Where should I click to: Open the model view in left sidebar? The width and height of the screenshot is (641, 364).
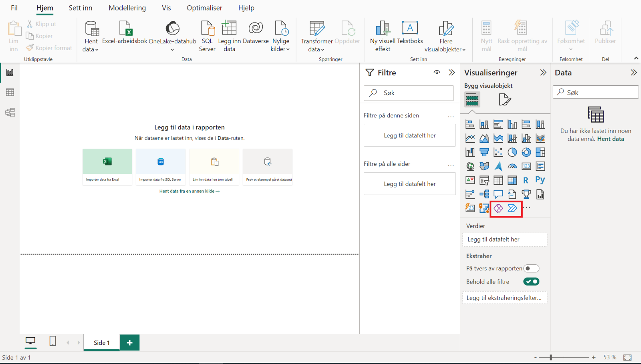tap(10, 113)
